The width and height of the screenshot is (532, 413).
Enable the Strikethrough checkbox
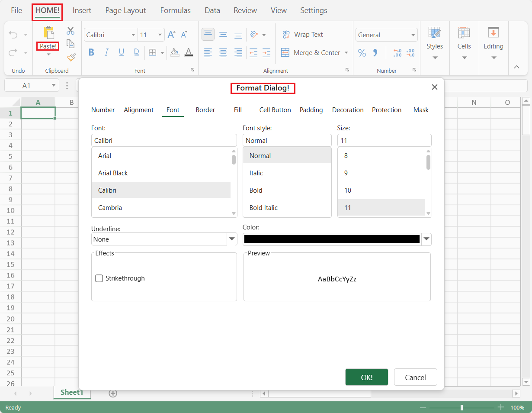(x=99, y=278)
